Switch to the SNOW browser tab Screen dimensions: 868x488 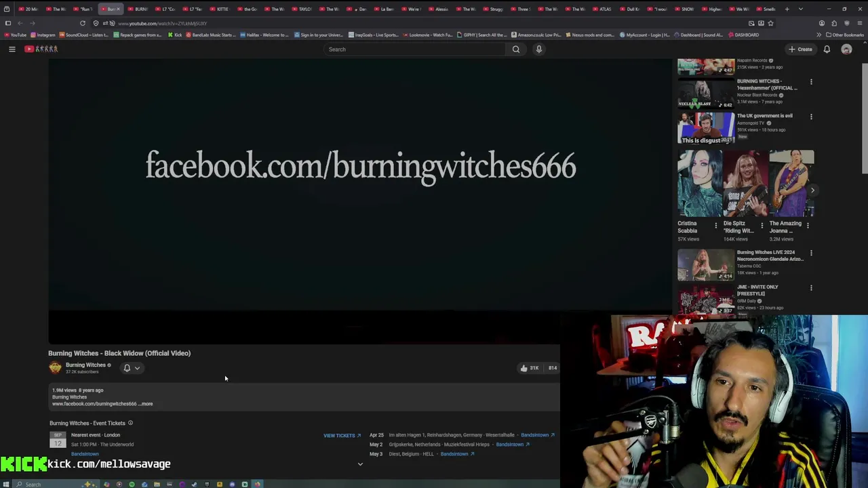pos(685,9)
